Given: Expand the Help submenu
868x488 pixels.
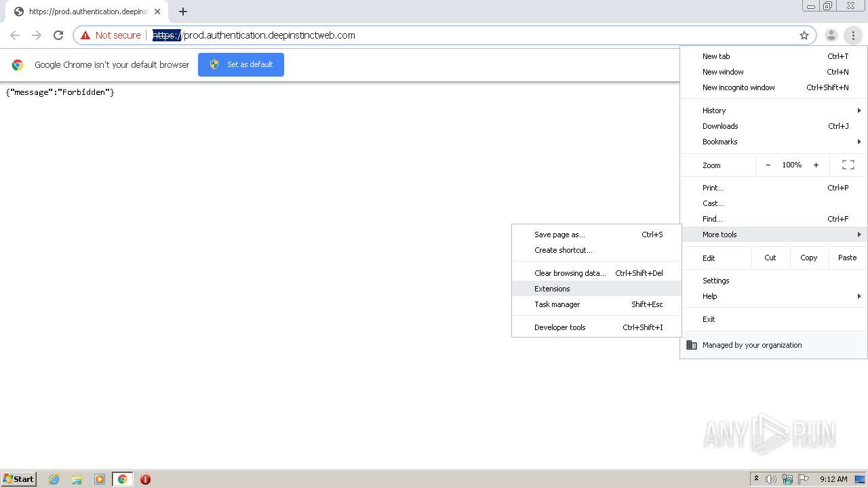Looking at the screenshot, I should point(774,296).
